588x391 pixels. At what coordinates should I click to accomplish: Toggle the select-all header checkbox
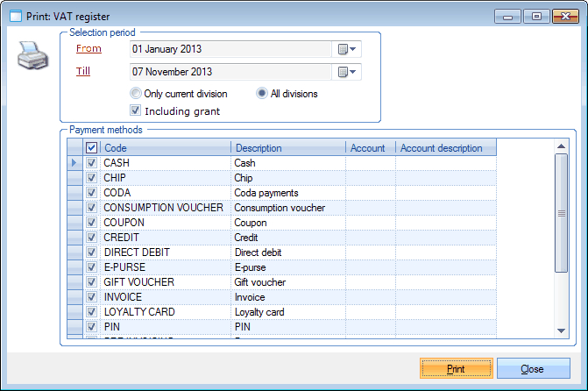click(92, 148)
